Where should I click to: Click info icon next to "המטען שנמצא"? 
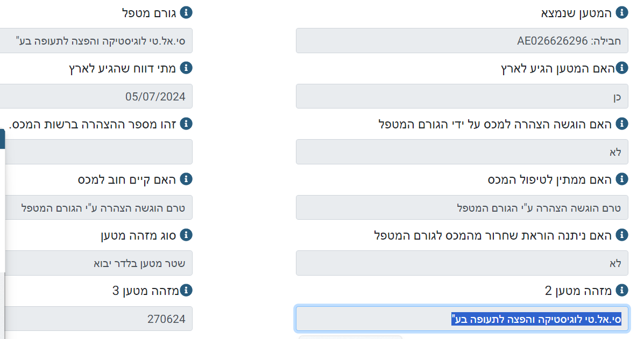[622, 12]
